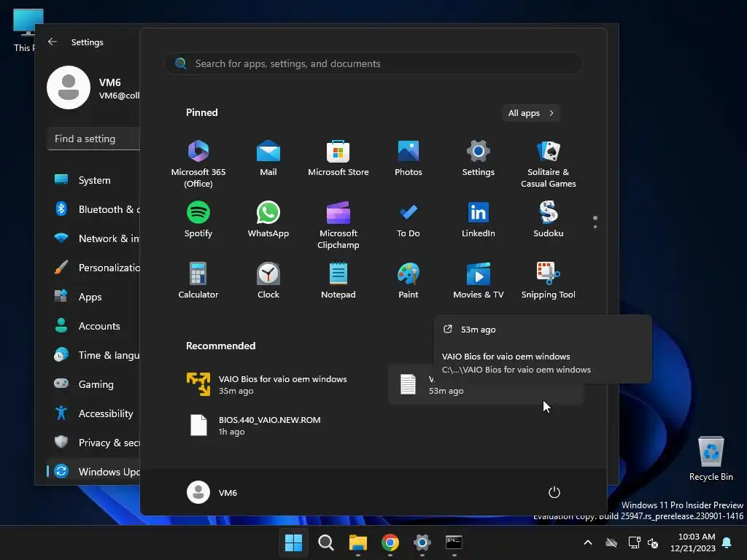The image size is (747, 560).
Task: Open Command Prompt from taskbar
Action: click(454, 542)
